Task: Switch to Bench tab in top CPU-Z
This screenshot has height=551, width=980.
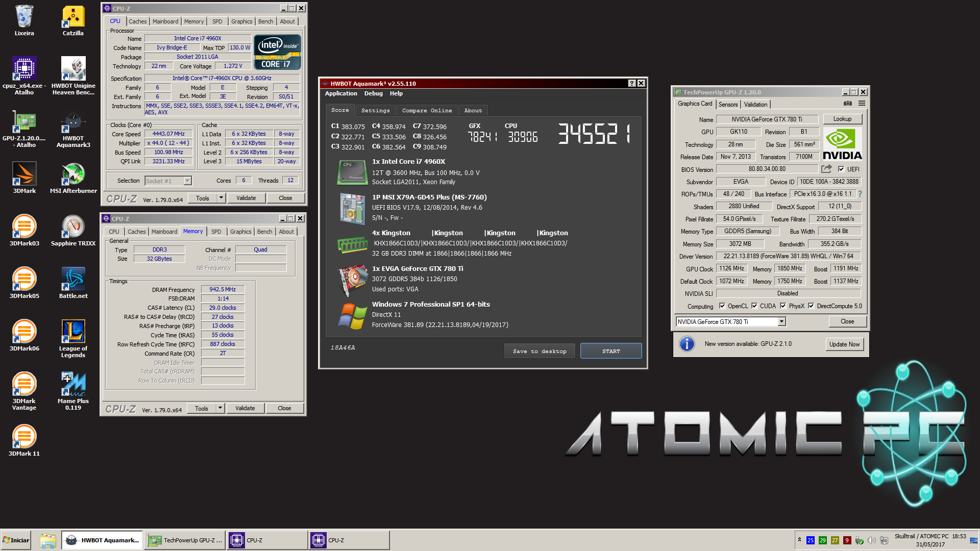Action: tap(265, 21)
